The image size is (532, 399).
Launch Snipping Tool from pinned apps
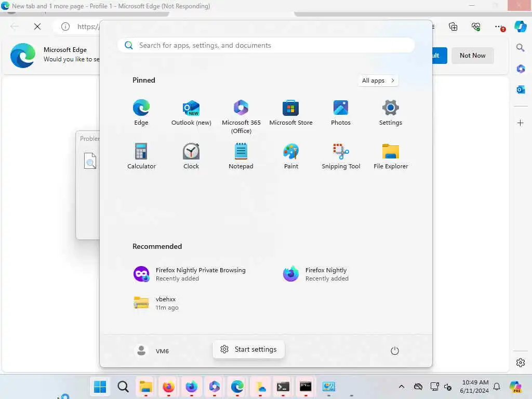pos(341,156)
